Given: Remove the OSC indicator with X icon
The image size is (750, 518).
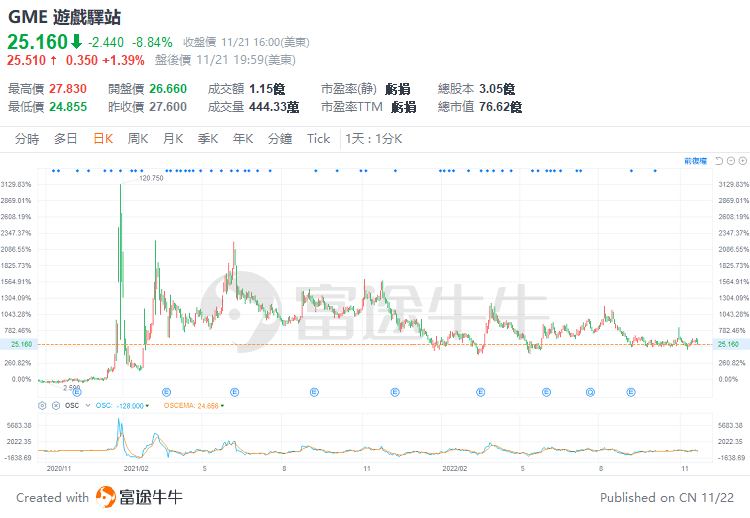Looking at the screenshot, I should [x=56, y=406].
